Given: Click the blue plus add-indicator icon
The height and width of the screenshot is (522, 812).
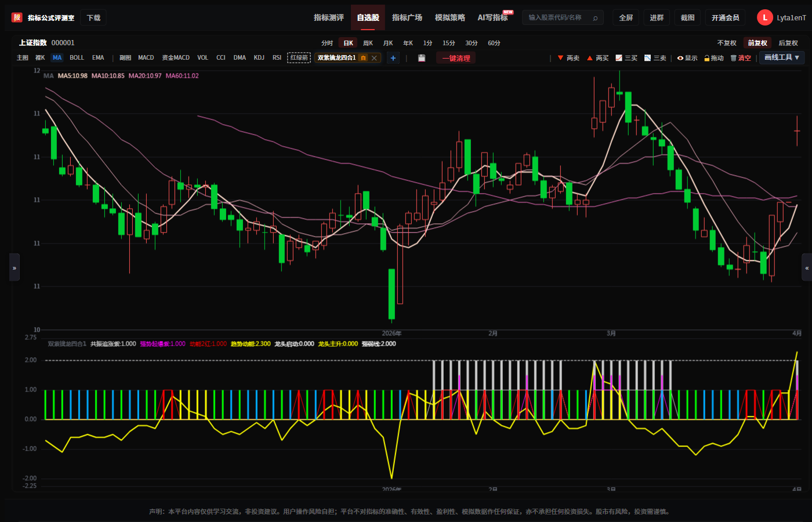Looking at the screenshot, I should pos(393,58).
